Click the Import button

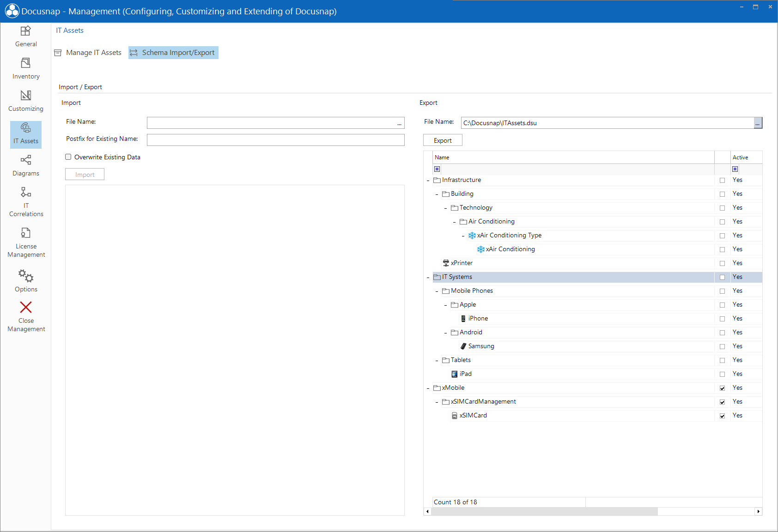85,175
